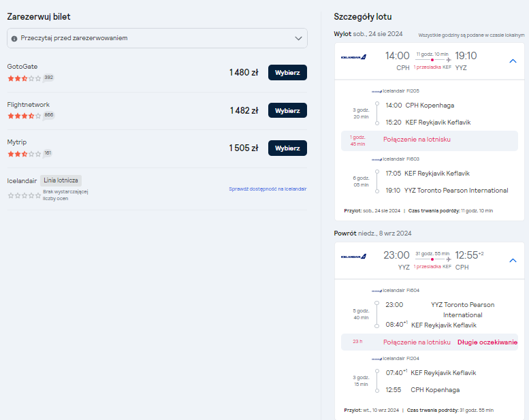Click the Icelandair provider name in booking list

22,181
